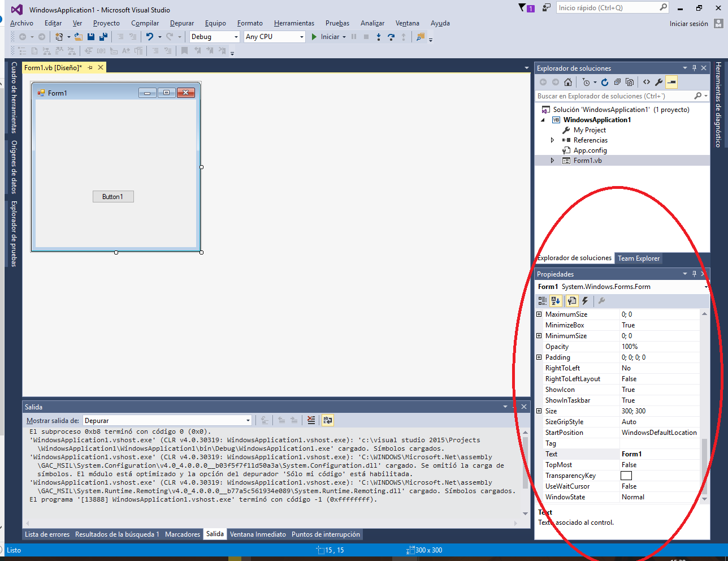Viewport: 728px width, 561px height.
Task: Save all files with the double-disk icon
Action: [x=103, y=37]
